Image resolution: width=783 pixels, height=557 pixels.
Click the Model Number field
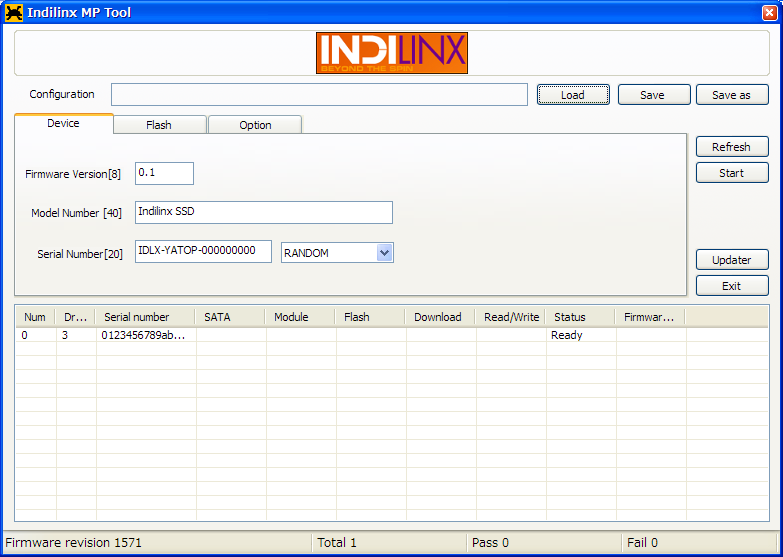coord(264,212)
